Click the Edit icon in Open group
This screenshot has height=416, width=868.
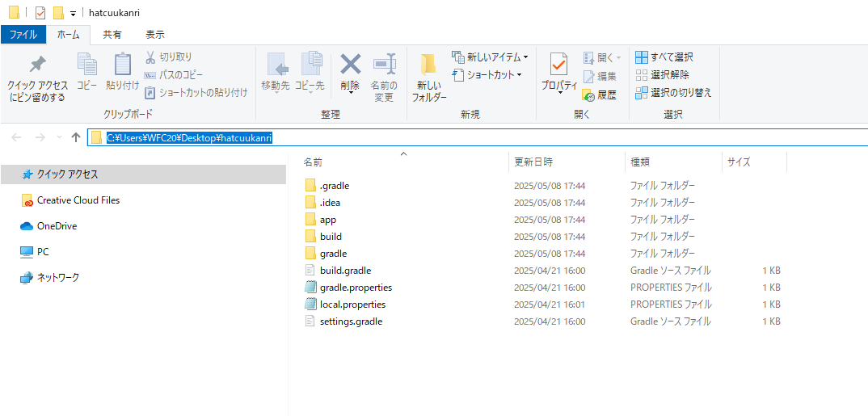[x=588, y=77]
